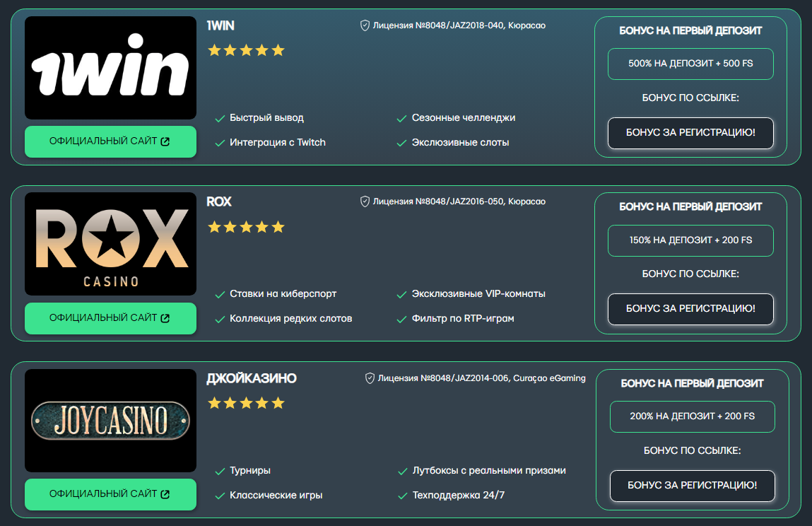Click "БОНУС НА ПЕРВЫЙ ДЕПОЗИТ" heading in ROX card
Image resolution: width=812 pixels, height=526 pixels.
point(690,207)
